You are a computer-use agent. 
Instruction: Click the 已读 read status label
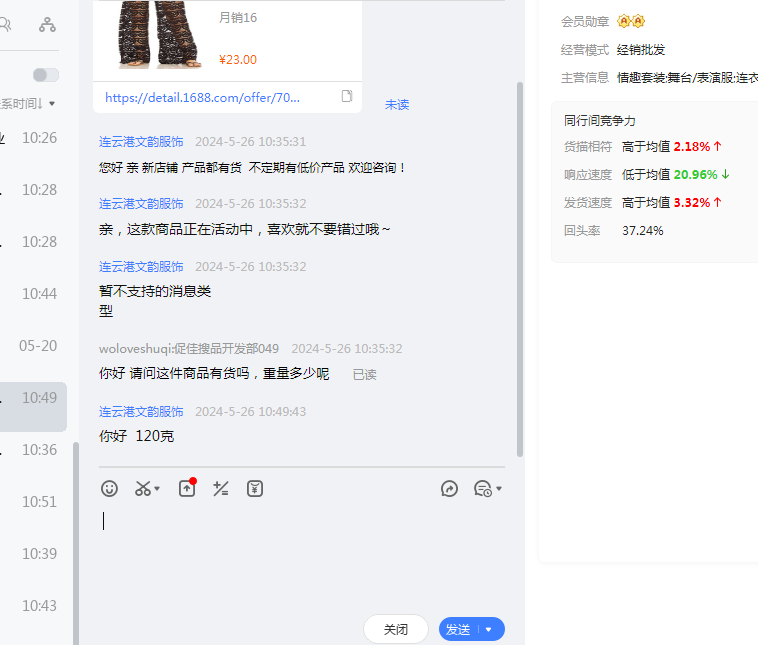[x=364, y=375]
